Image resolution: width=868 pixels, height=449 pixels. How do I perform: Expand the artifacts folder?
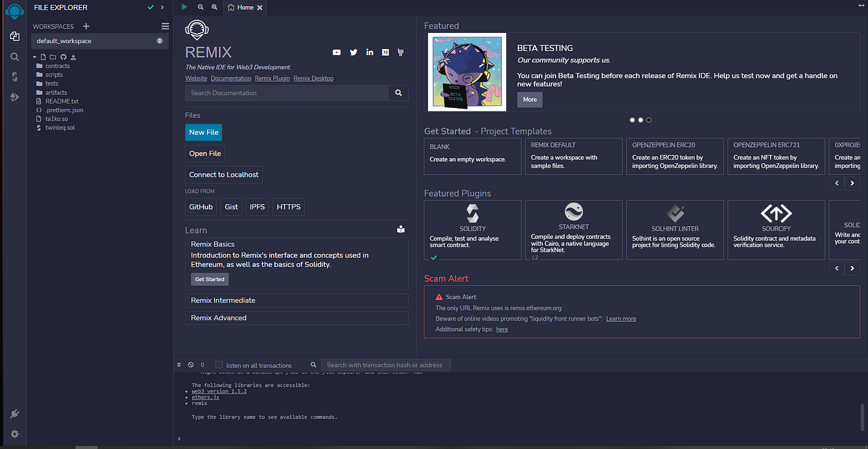coord(56,92)
